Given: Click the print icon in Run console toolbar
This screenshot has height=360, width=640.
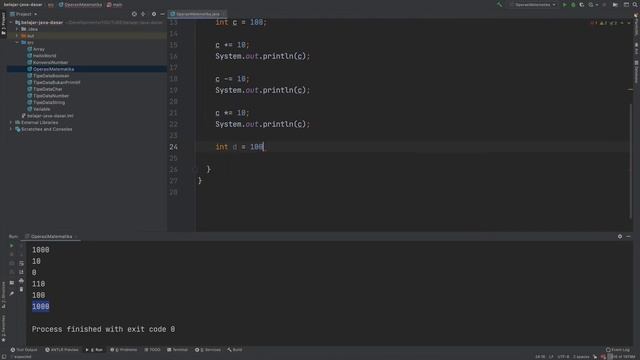Looking at the screenshot, I should pos(21,281).
